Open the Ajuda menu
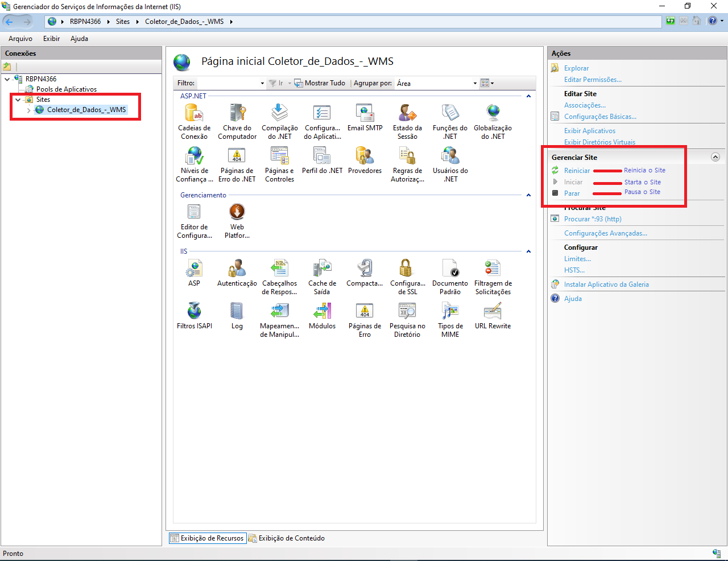Viewport: 728px width, 561px height. (79, 39)
